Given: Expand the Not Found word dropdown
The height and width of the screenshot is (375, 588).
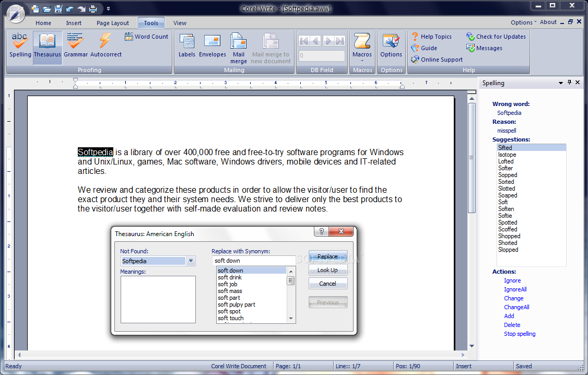Looking at the screenshot, I should [191, 261].
